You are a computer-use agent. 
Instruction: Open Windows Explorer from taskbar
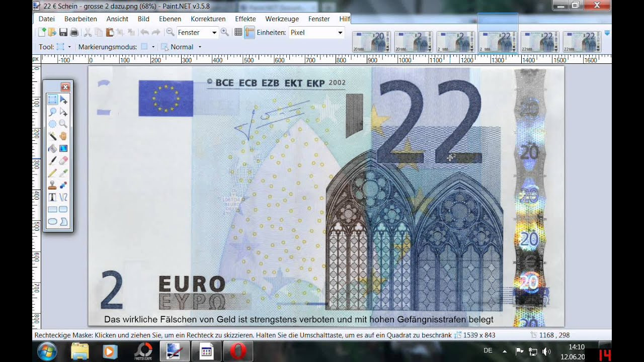(x=80, y=351)
